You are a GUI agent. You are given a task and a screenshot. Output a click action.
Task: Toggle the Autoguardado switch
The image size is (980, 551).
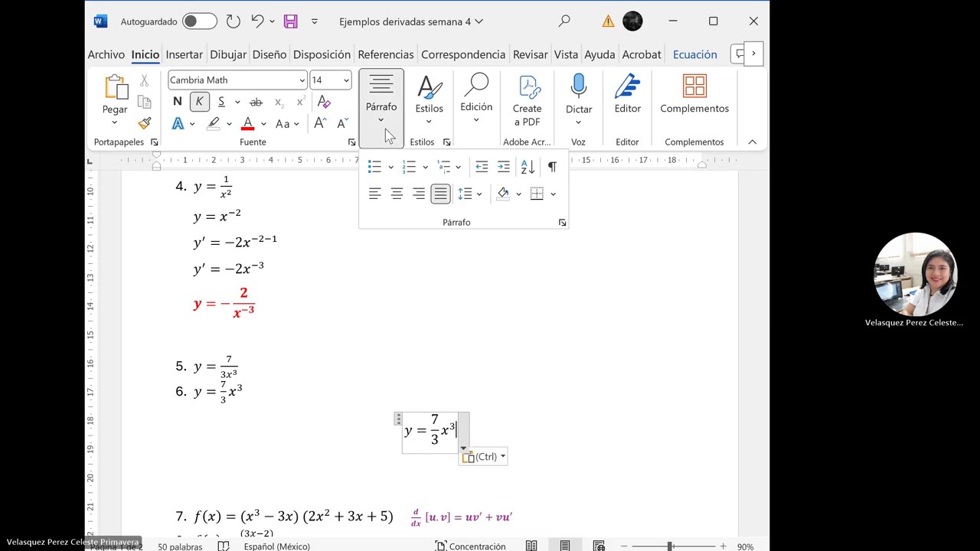point(200,21)
